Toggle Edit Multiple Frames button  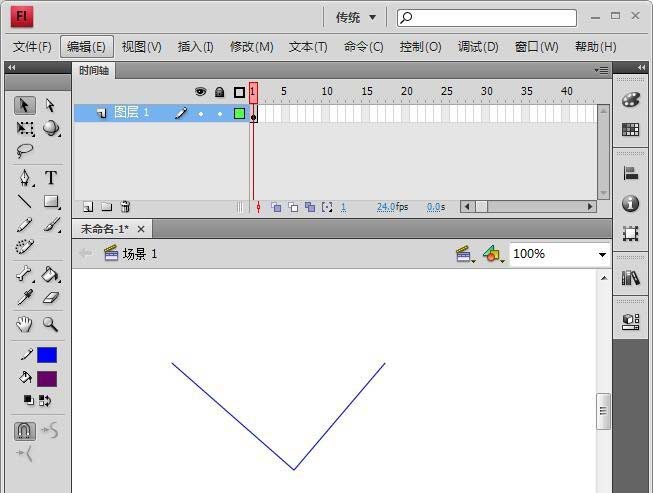tap(310, 207)
